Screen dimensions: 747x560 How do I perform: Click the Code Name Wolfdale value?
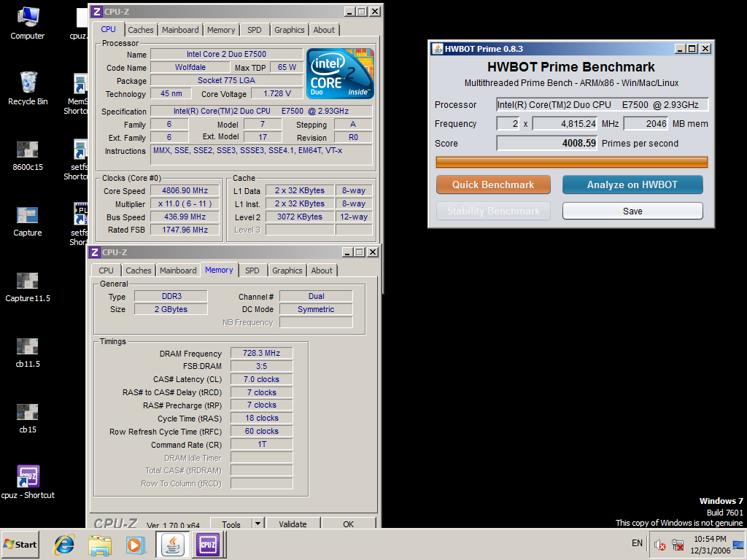(190, 67)
